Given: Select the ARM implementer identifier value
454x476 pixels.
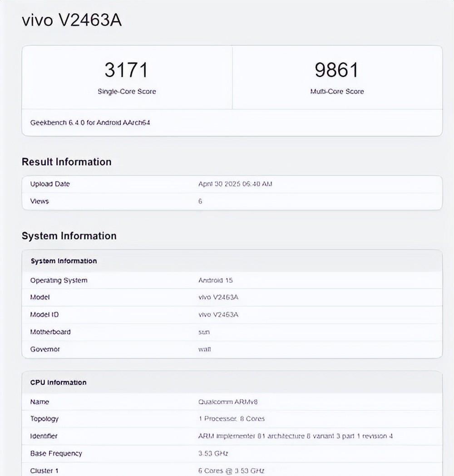Looking at the screenshot, I should tap(296, 436).
